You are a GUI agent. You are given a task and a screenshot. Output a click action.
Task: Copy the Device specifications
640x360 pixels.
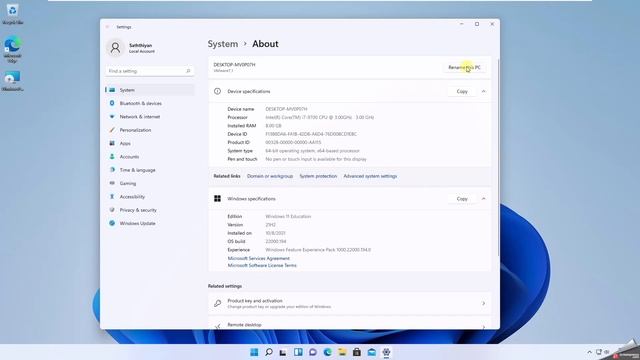click(462, 91)
